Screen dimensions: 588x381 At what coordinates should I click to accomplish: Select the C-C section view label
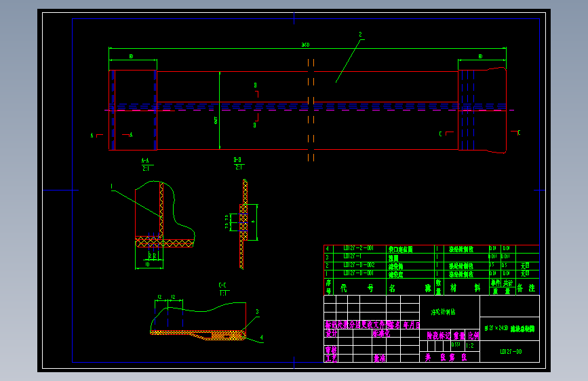coord(222,285)
